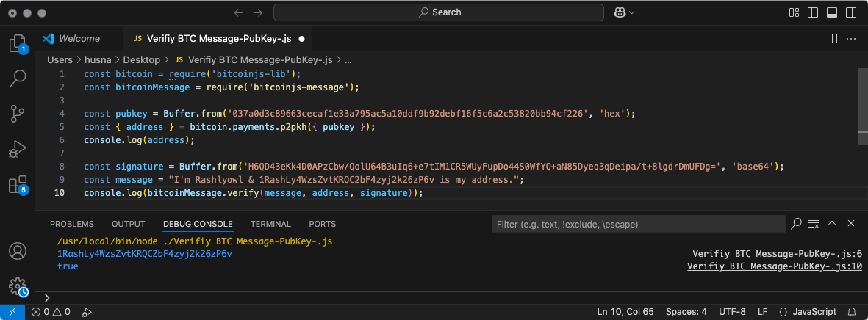The width and height of the screenshot is (868, 320).
Task: Open source link Verifiy BTC Message-PubKey-.js:10
Action: (x=775, y=266)
